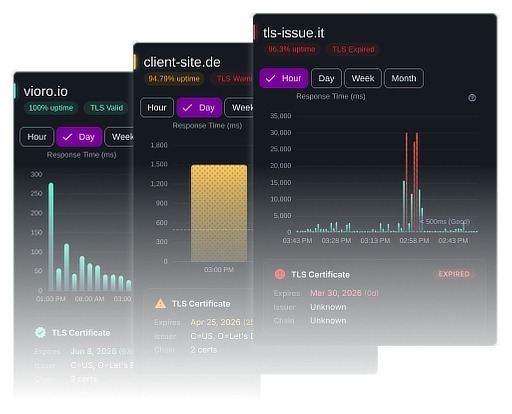512x414 pixels.
Task: Click the '35,000' y-axis label
Action: (x=280, y=116)
